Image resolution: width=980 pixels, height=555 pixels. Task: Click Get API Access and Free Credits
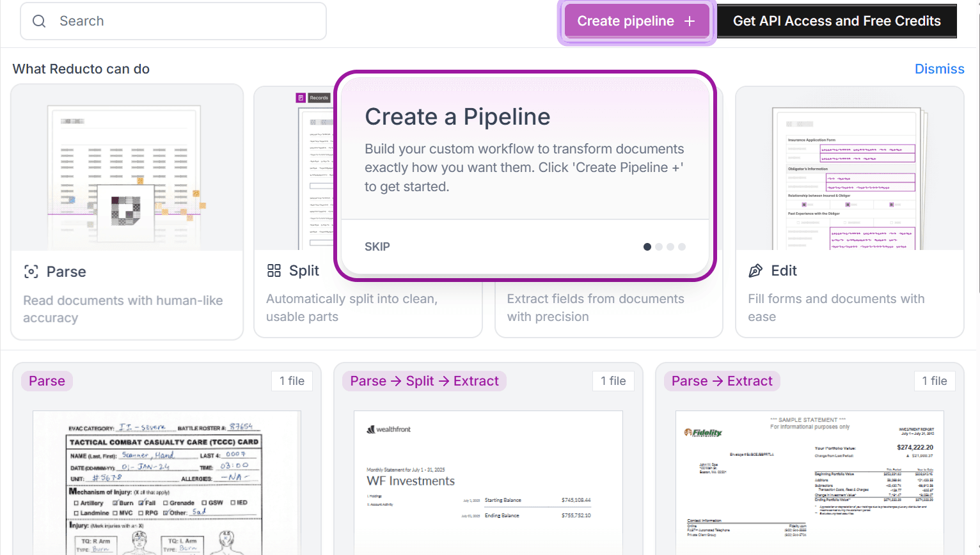click(837, 20)
